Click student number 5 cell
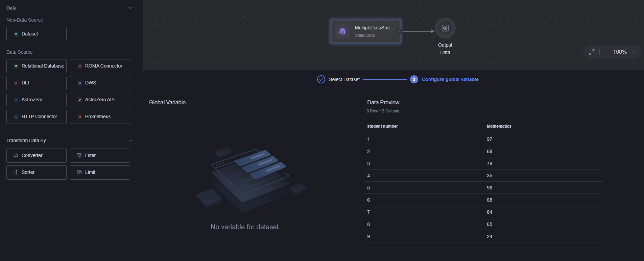Screen dimensions: 644x261 [x=368, y=188]
